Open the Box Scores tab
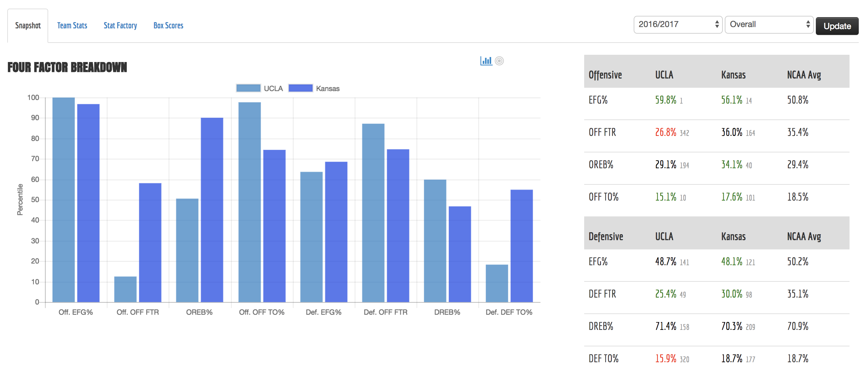The width and height of the screenshot is (868, 384). point(168,26)
